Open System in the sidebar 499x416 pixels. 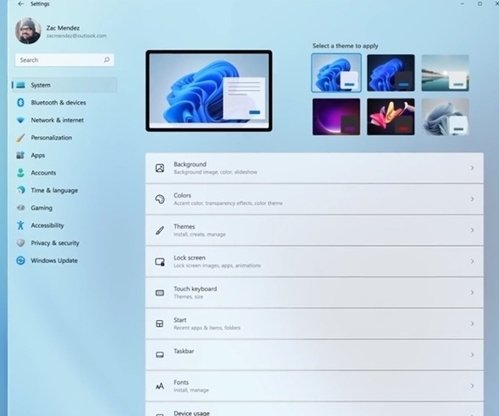click(65, 85)
